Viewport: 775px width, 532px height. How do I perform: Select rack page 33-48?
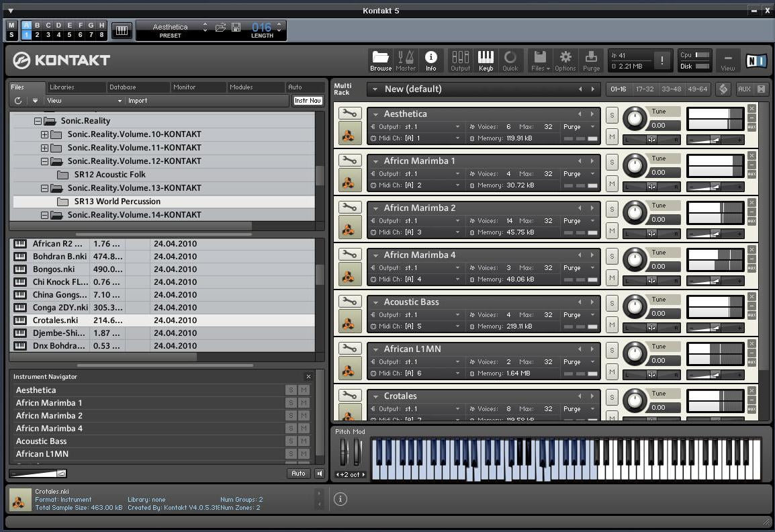671,89
